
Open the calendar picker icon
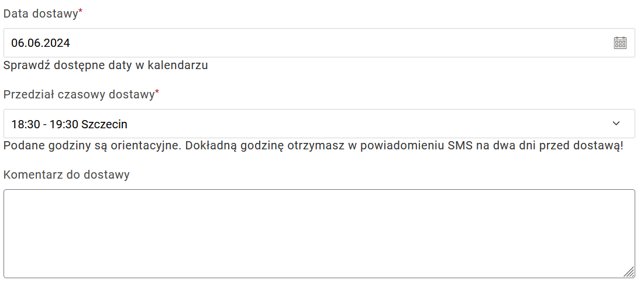point(620,43)
